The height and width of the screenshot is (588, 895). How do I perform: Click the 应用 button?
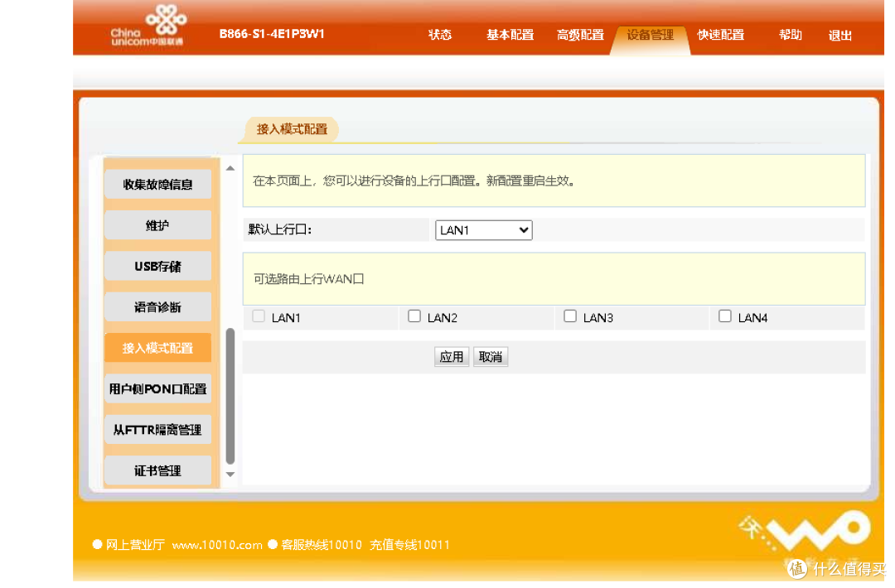click(x=452, y=357)
